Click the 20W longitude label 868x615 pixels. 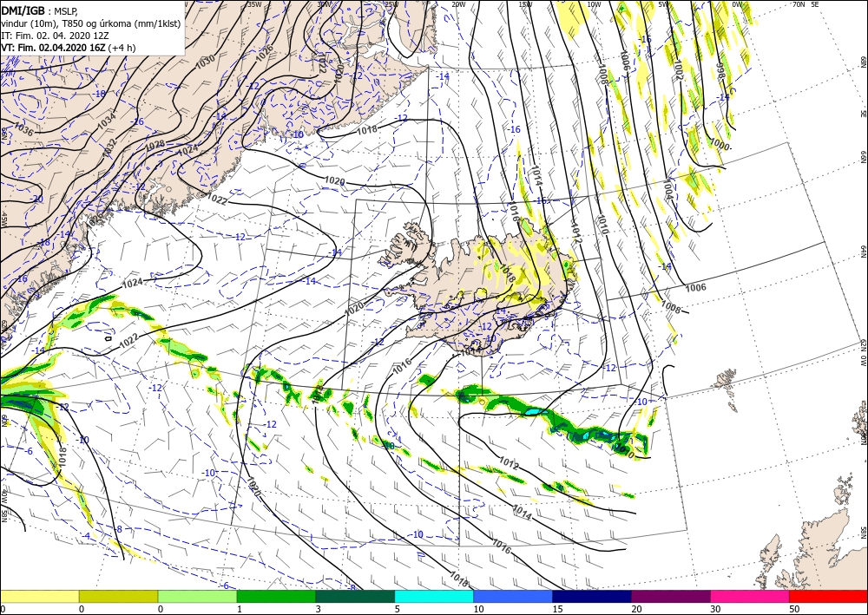pyautogui.click(x=458, y=4)
